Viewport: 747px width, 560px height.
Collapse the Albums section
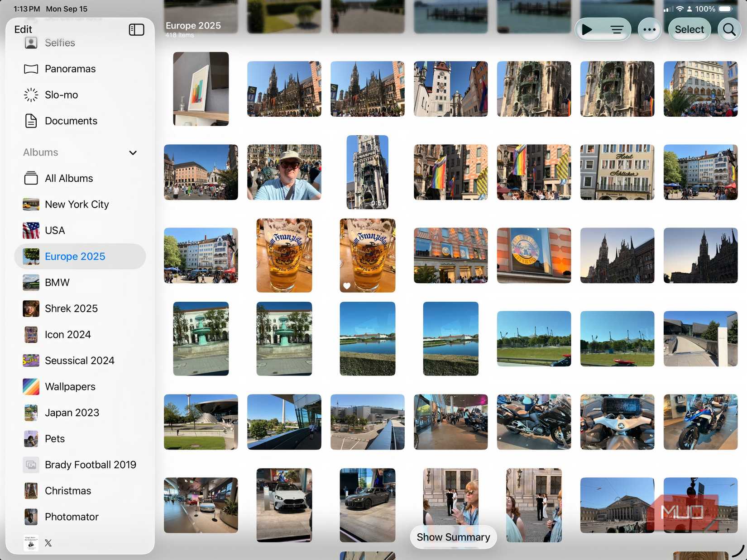click(x=132, y=153)
